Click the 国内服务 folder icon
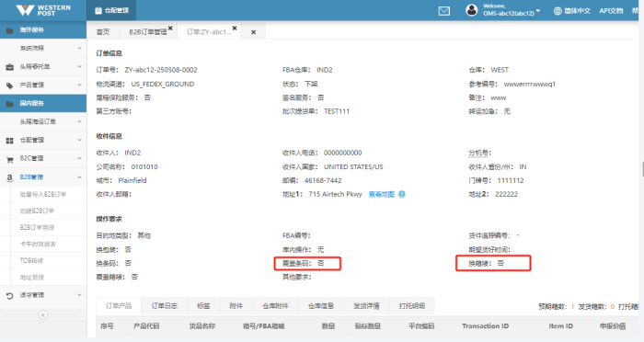 (x=10, y=104)
